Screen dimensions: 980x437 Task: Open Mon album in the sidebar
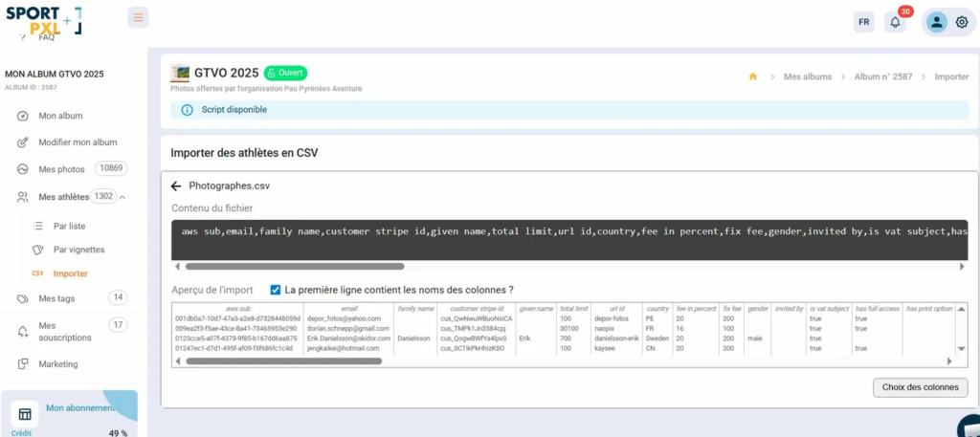pyautogui.click(x=60, y=116)
